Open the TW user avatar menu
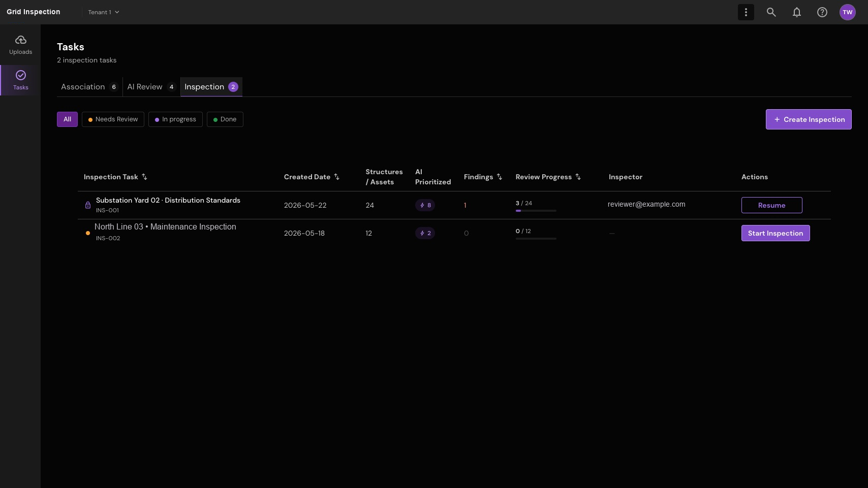Viewport: 868px width, 488px height. [x=848, y=12]
